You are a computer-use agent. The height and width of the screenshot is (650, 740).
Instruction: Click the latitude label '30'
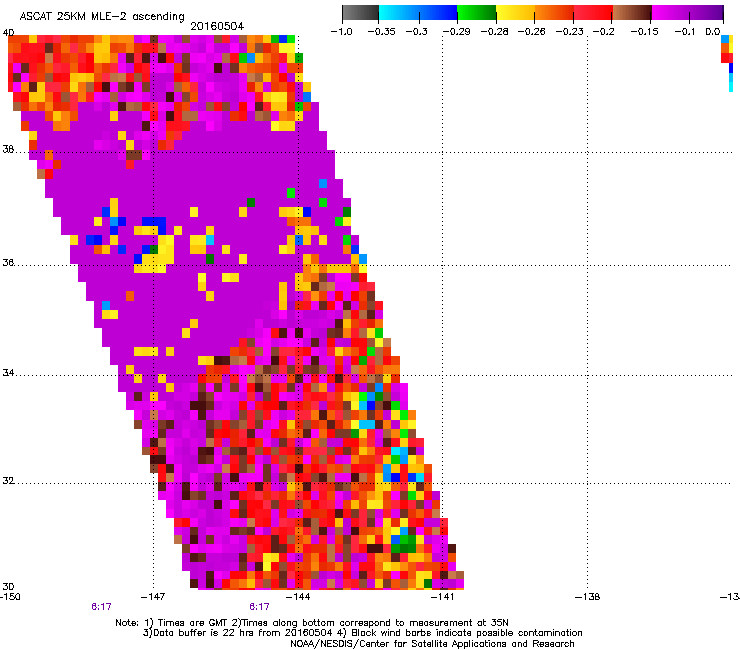[x=8, y=587]
